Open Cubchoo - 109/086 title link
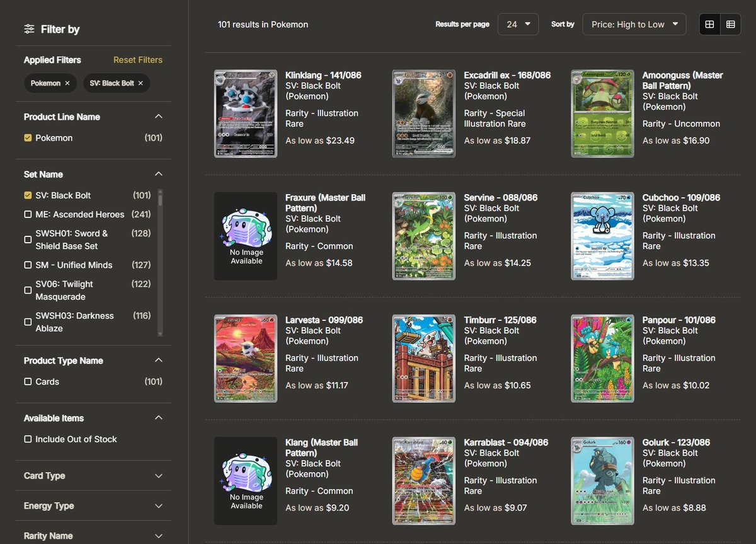The width and height of the screenshot is (756, 544). [x=681, y=197]
